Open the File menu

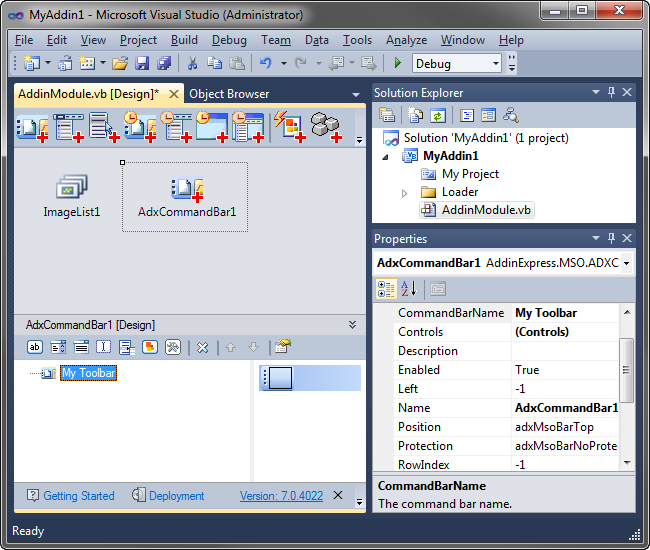tap(24, 40)
